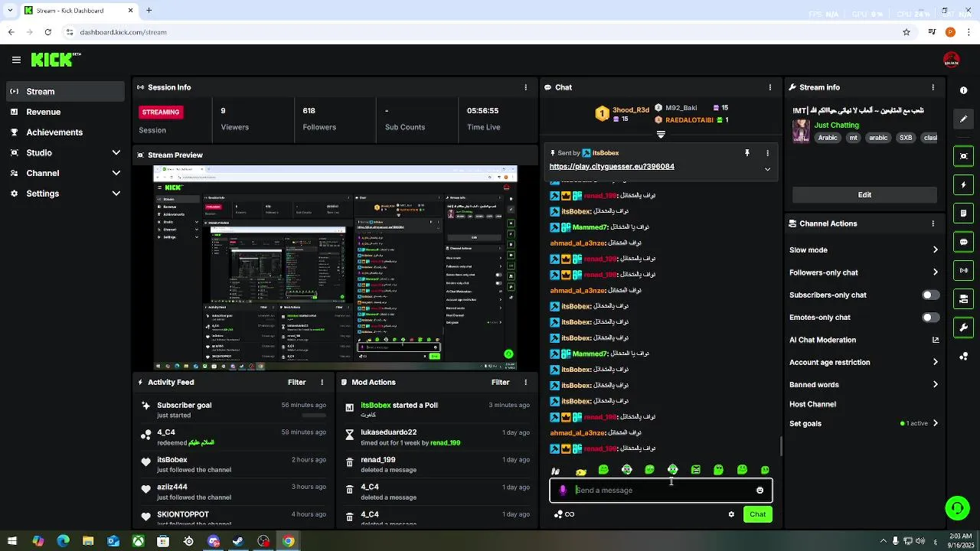Toggle Subscribers-only chat switch

(930, 295)
